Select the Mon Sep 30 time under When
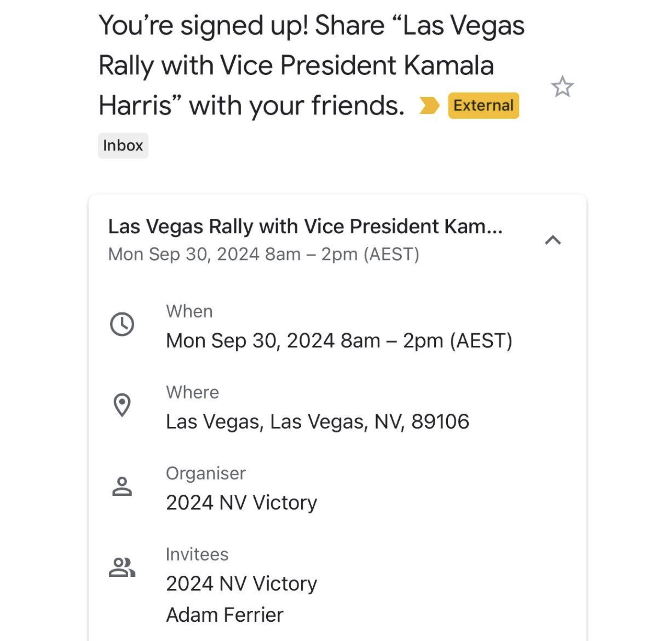672x641 pixels. tap(339, 341)
